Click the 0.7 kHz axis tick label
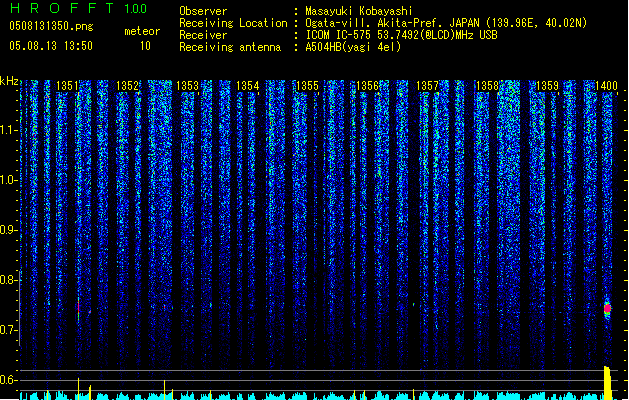Image resolution: width=629 pixels, height=400 pixels. coord(8,330)
